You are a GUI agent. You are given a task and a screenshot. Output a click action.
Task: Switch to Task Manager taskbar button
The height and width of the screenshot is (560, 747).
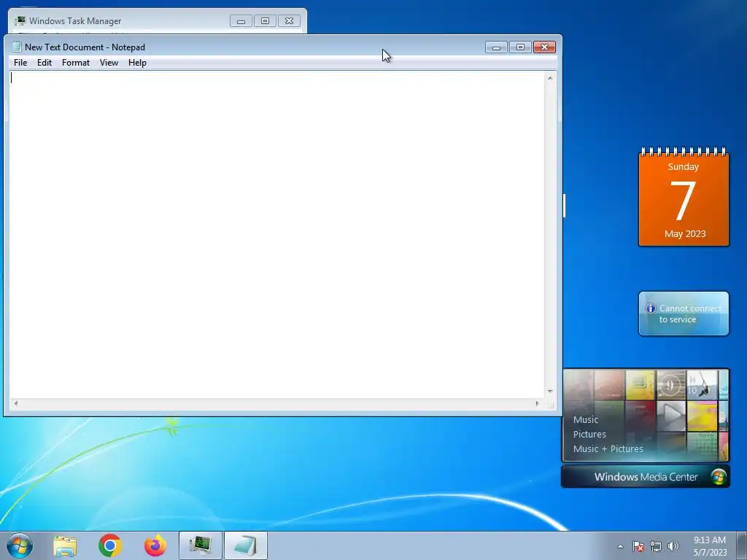[x=201, y=545]
